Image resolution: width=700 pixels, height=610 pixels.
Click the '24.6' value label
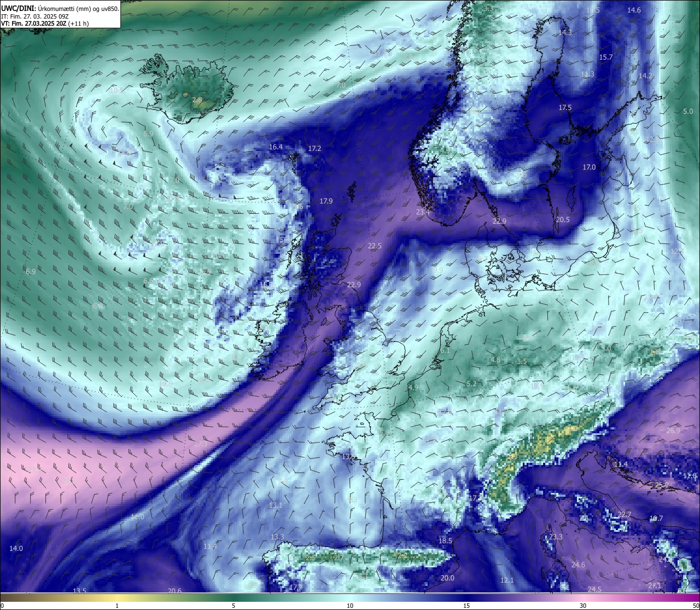click(x=578, y=565)
